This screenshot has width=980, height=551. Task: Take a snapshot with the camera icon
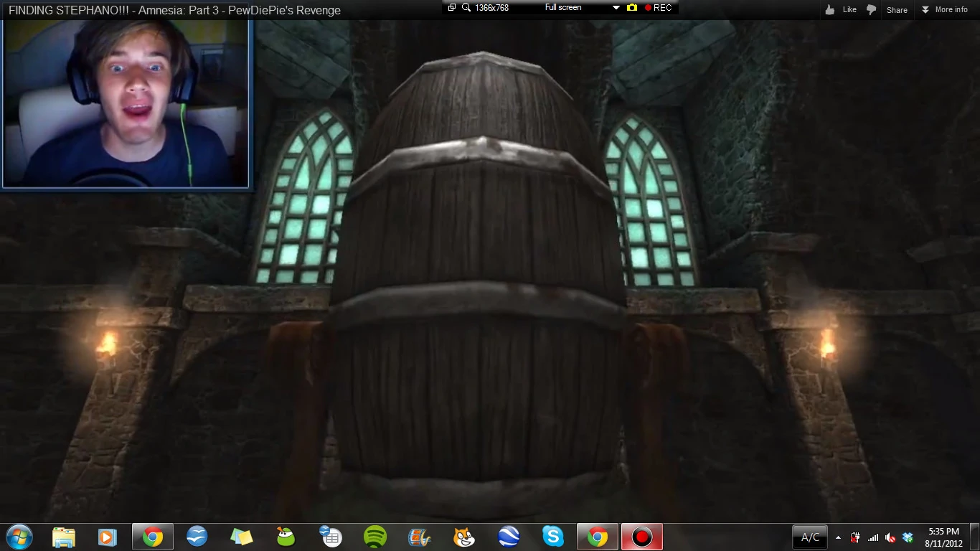click(631, 7)
